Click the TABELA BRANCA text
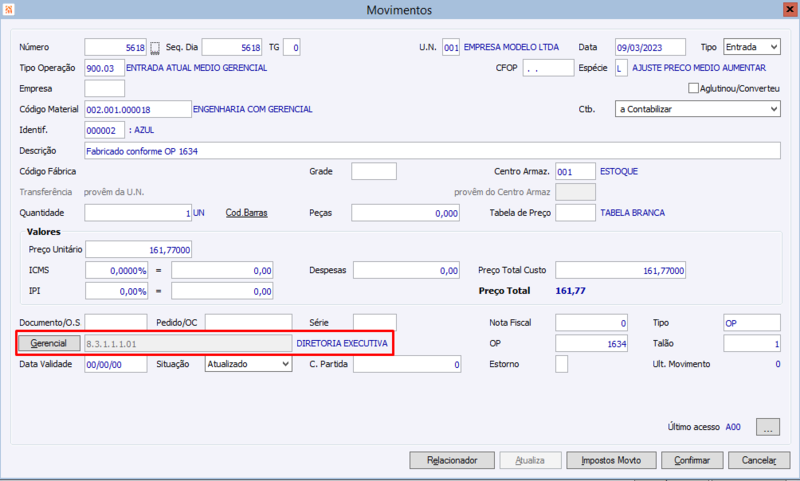Image resolution: width=800 pixels, height=481 pixels. click(633, 213)
